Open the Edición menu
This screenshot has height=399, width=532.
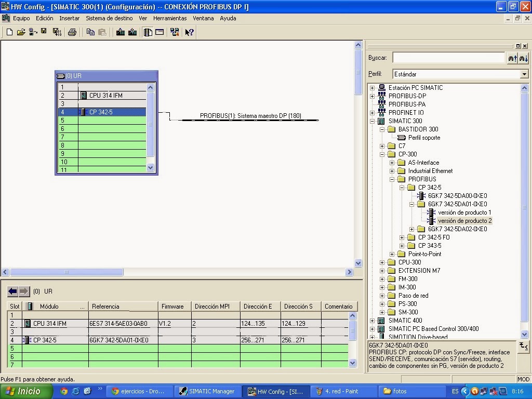(x=45, y=18)
